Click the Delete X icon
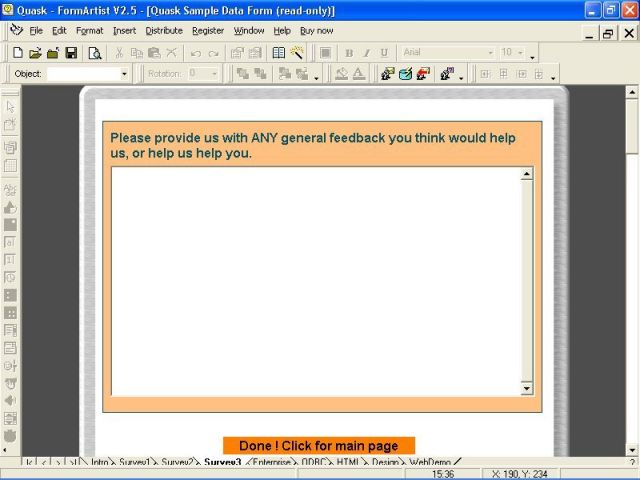This screenshot has width=640, height=480. pos(171,52)
